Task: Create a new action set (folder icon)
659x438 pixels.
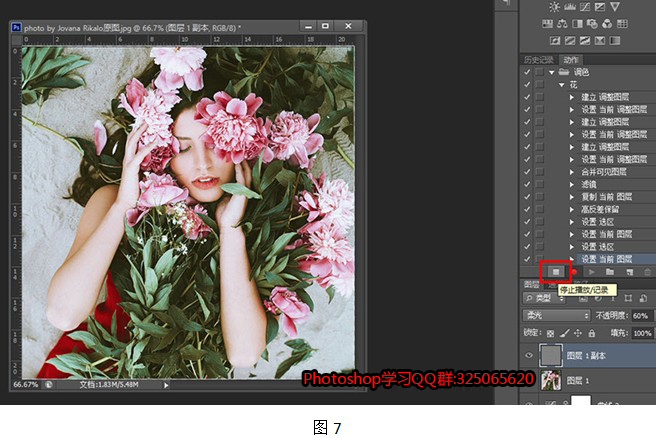Action: coord(610,272)
